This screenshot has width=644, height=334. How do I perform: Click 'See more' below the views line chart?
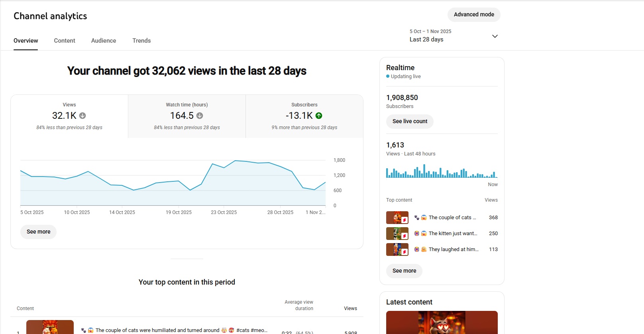[38, 232]
